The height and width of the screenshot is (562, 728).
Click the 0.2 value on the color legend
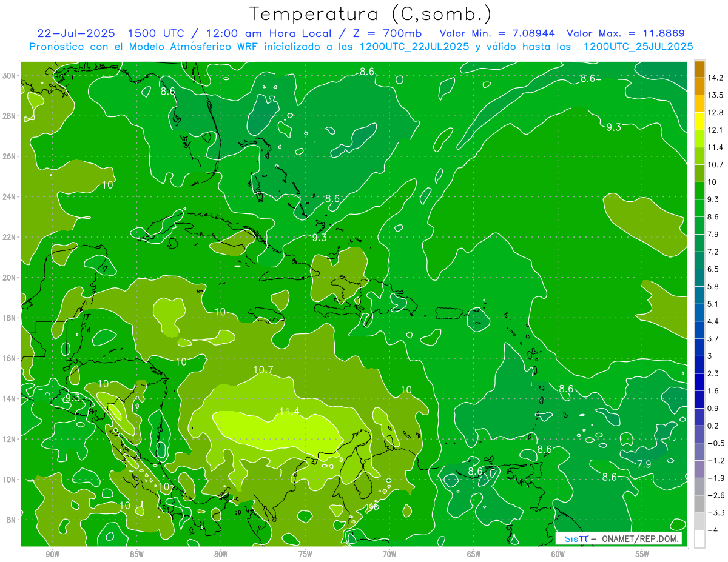click(713, 426)
